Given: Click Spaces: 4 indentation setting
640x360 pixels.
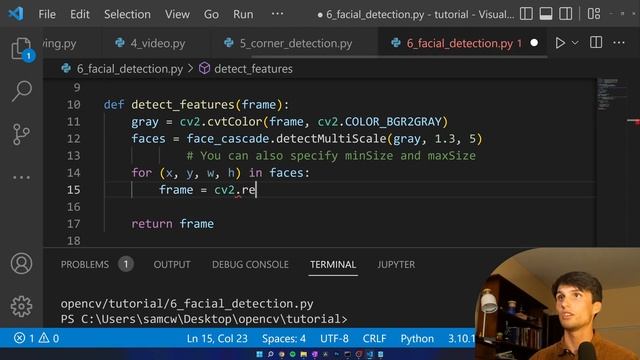Looking at the screenshot, I should tap(284, 338).
